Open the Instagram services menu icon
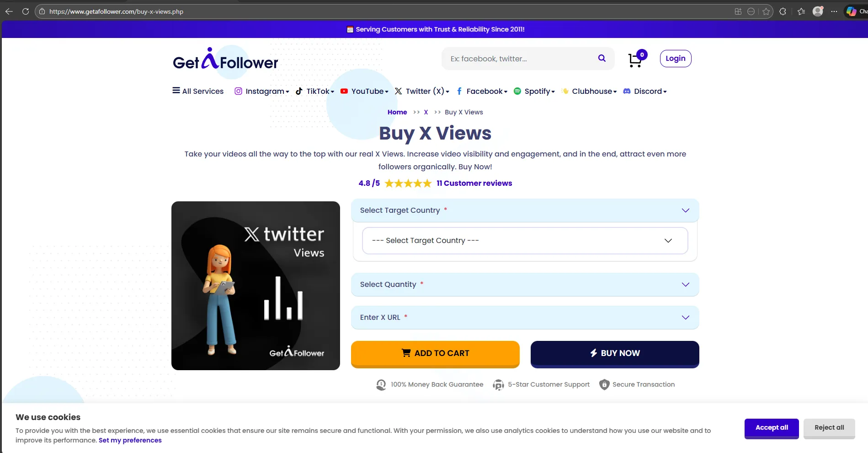Image resolution: width=868 pixels, height=453 pixels. pos(238,91)
